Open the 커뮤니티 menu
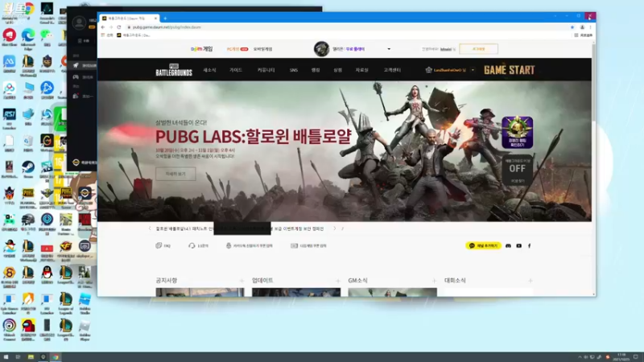Screen dimensions: 644x362 click(266, 70)
